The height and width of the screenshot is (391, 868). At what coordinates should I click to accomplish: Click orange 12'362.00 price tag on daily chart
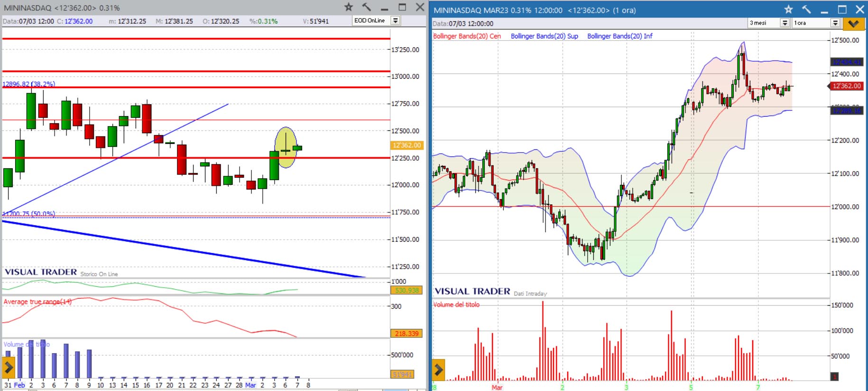pyautogui.click(x=406, y=145)
